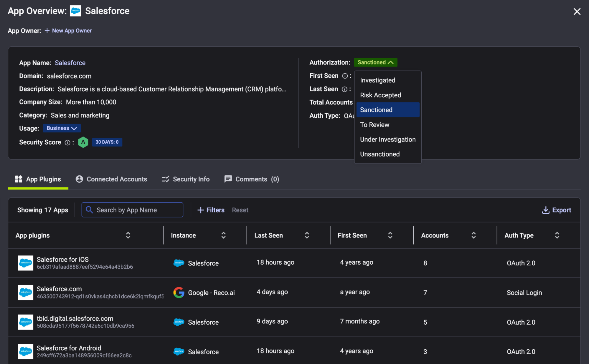This screenshot has height=364, width=589.
Task: Open the Salesforce.com plugin row
Action: pos(294,292)
